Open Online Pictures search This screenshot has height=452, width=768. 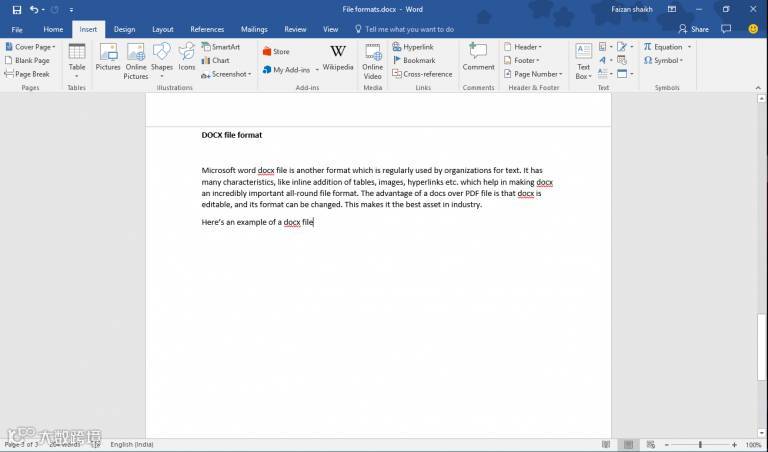tap(136, 61)
